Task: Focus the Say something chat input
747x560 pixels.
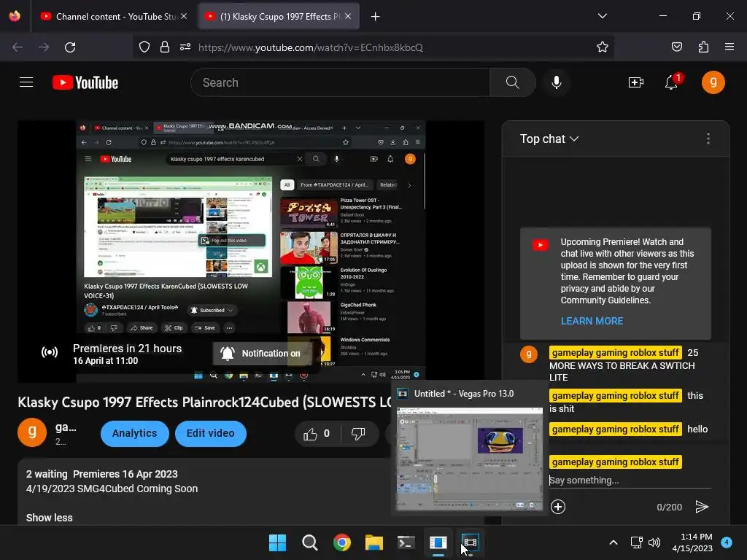Action: (630, 480)
